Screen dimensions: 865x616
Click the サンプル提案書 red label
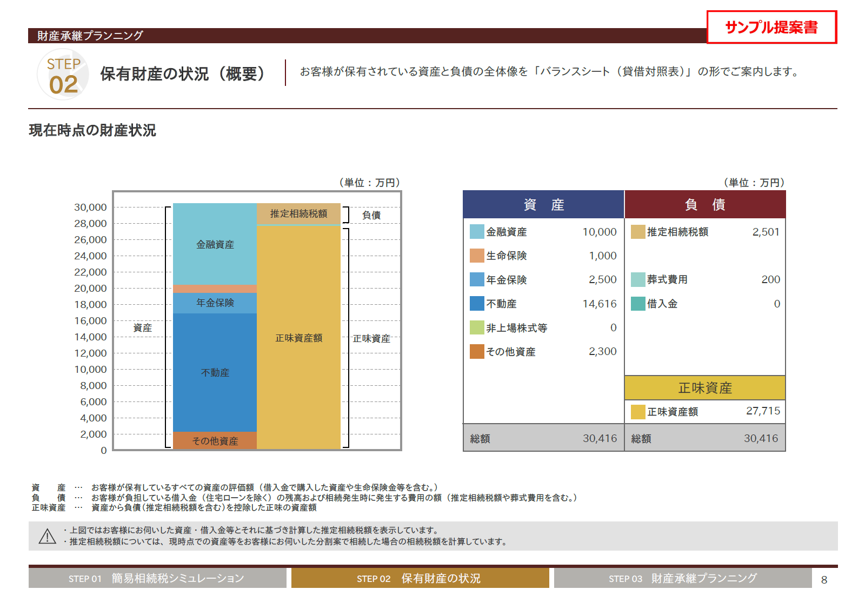click(771, 28)
